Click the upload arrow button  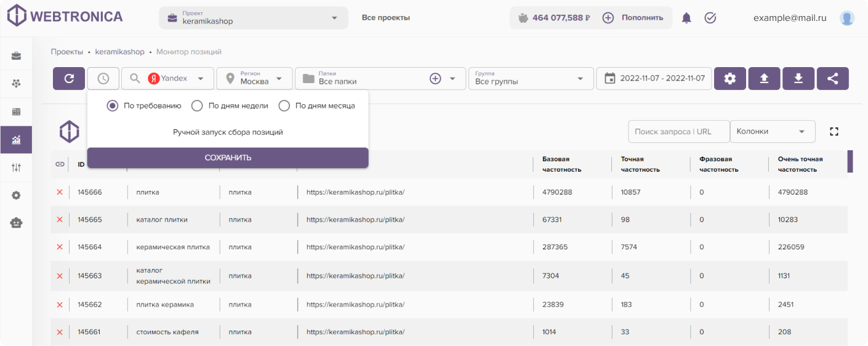[764, 78]
